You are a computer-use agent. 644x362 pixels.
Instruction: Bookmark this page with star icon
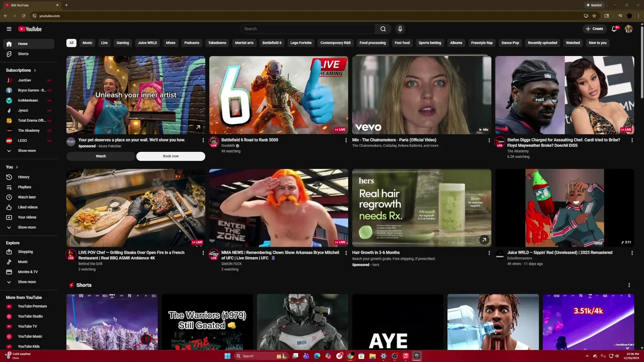pos(594,16)
